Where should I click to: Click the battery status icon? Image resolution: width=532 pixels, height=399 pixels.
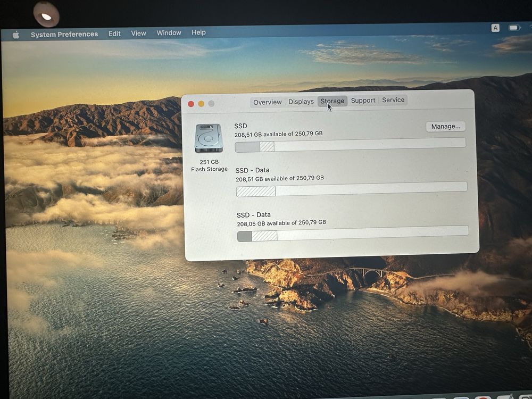click(514, 27)
